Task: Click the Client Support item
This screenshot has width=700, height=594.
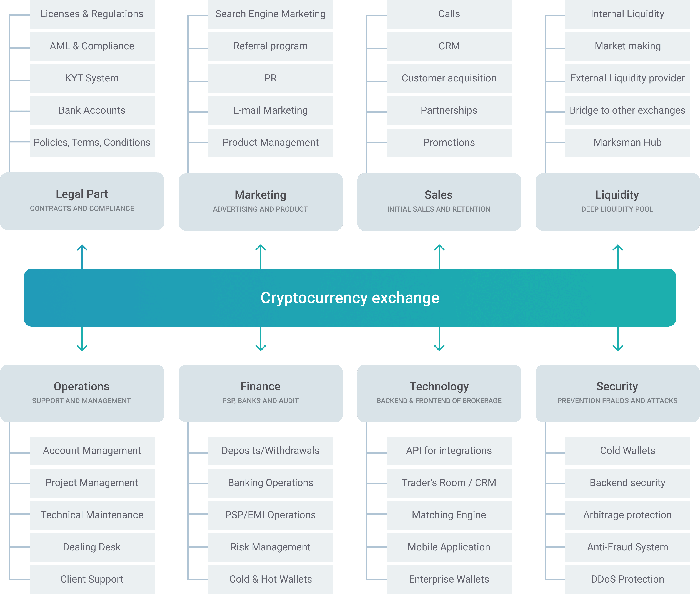Action: [92, 580]
